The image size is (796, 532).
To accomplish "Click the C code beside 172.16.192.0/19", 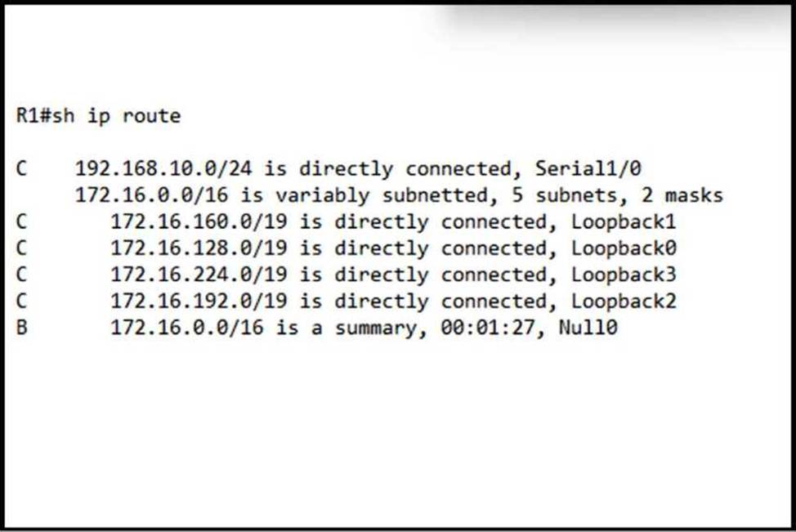I will point(21,302).
